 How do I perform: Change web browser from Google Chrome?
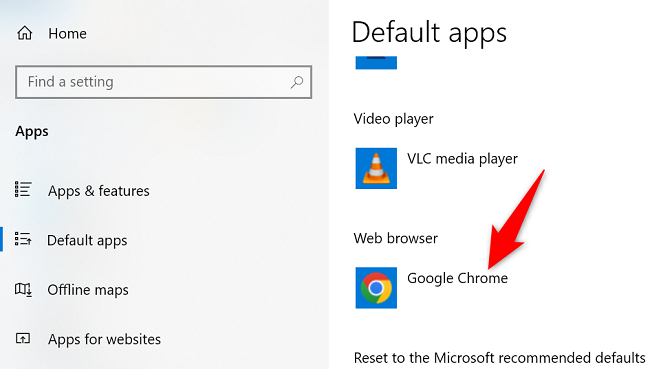[457, 278]
